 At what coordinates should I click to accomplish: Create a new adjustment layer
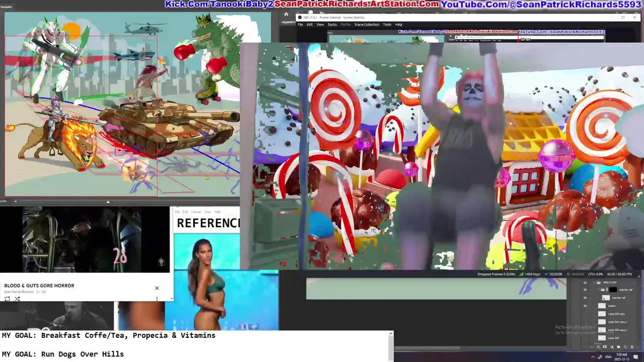[612, 347]
